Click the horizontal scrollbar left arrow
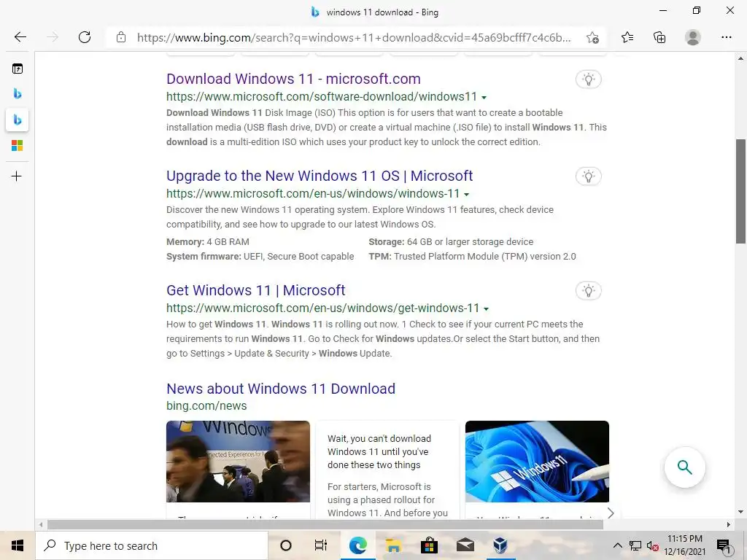747x560 pixels. (x=41, y=525)
